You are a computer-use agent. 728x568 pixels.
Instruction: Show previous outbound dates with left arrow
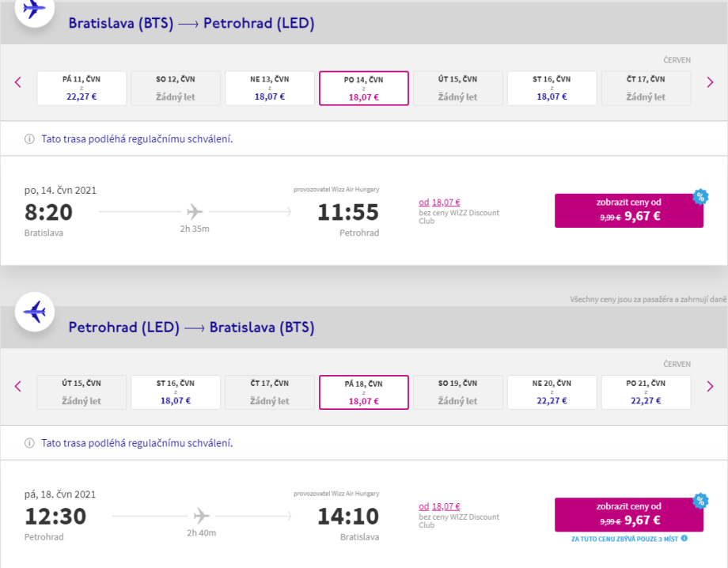[x=18, y=81]
